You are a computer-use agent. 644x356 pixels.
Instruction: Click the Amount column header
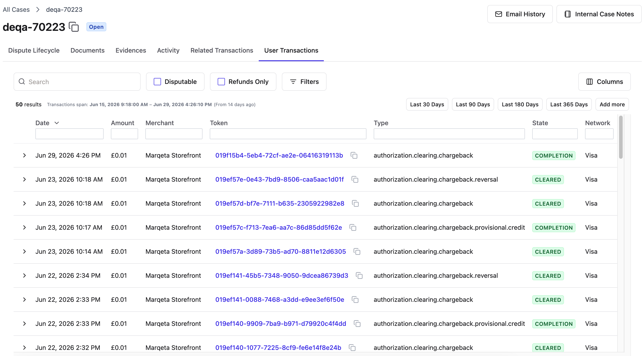[122, 123]
